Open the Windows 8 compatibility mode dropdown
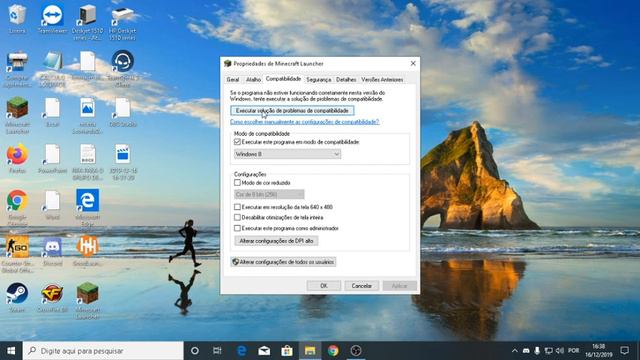 coord(287,154)
